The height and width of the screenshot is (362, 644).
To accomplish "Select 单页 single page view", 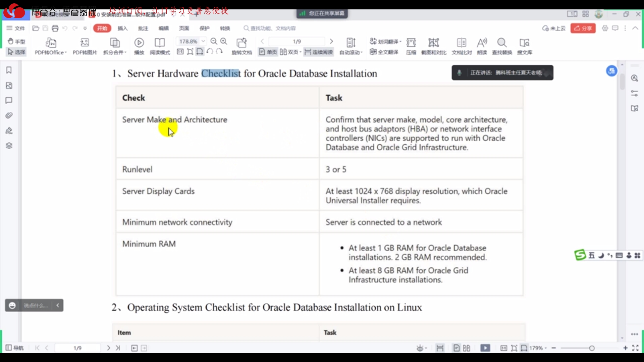I will [268, 52].
